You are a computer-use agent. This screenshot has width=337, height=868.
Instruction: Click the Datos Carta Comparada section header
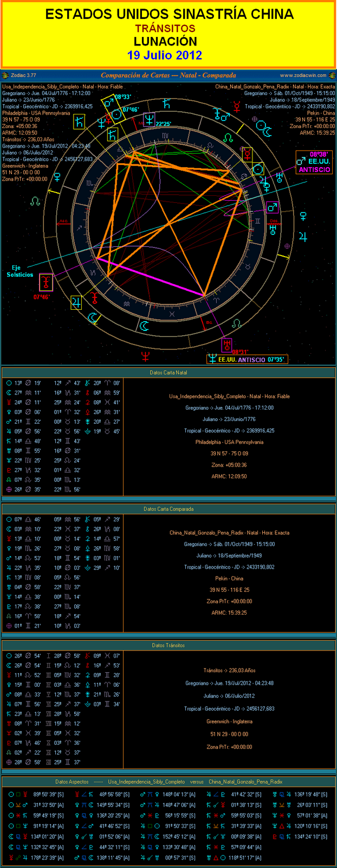click(168, 509)
